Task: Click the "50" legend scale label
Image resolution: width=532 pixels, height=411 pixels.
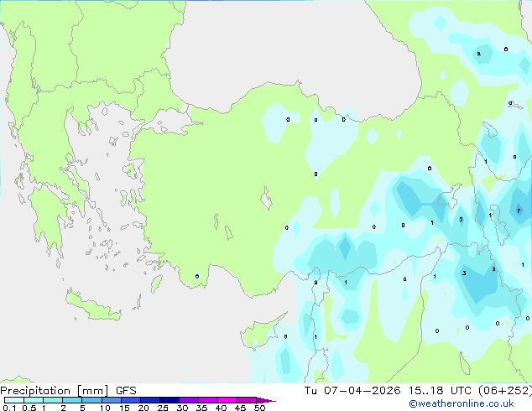Action: [259, 408]
